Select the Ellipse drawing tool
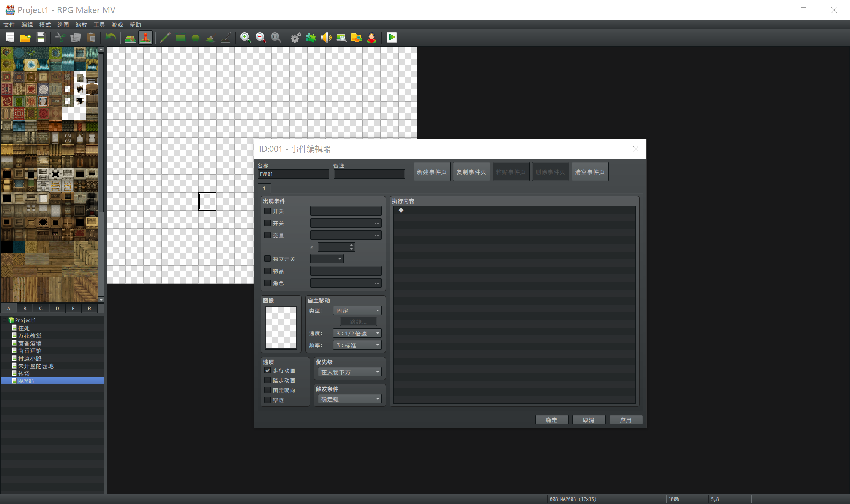 [196, 38]
